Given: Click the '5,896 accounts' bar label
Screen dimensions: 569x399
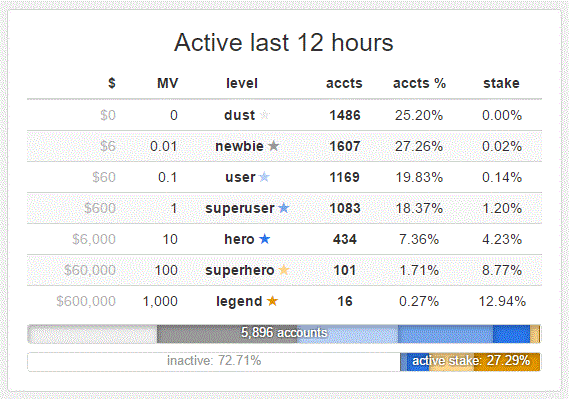Looking at the screenshot, I should (x=284, y=333).
